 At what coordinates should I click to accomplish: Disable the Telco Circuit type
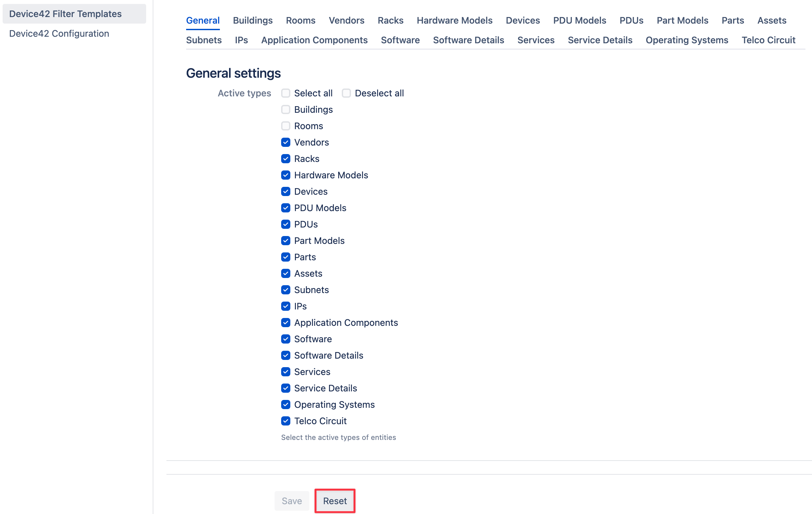tap(286, 421)
